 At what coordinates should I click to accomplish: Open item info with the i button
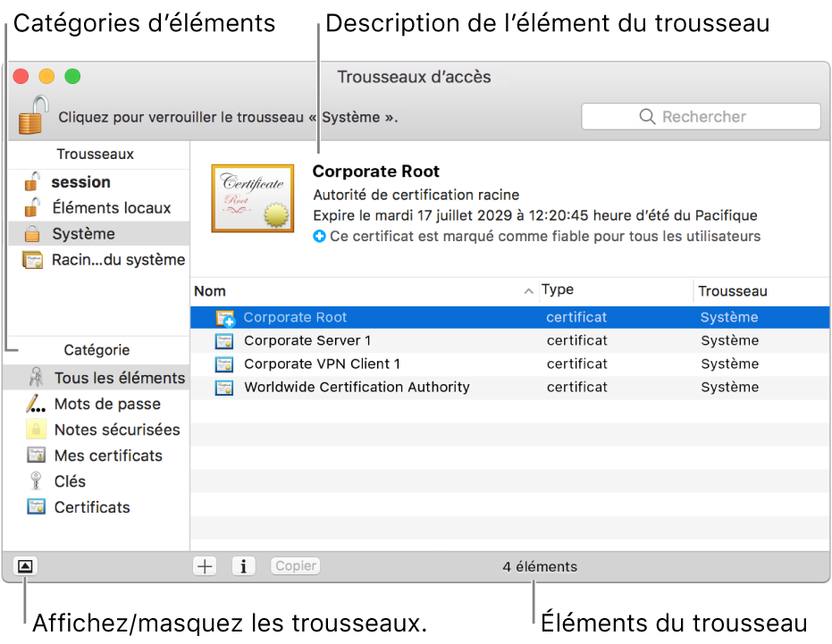click(x=244, y=566)
